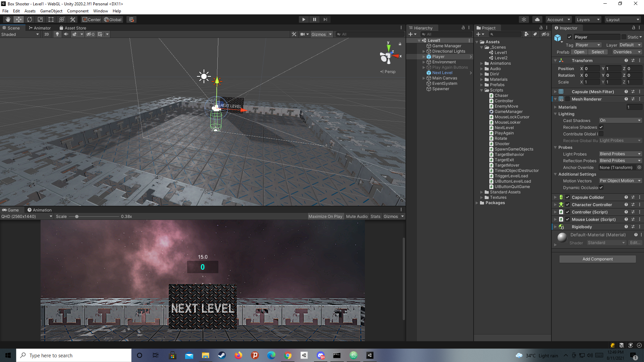Image resolution: width=644 pixels, height=362 pixels.
Task: Open the cloud services icon
Action: 537,19
